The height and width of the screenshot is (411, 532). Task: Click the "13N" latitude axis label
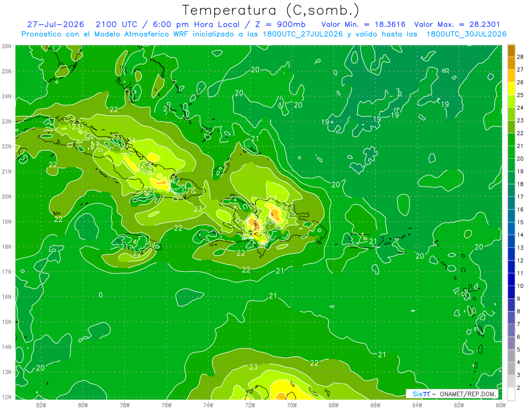click(7, 372)
